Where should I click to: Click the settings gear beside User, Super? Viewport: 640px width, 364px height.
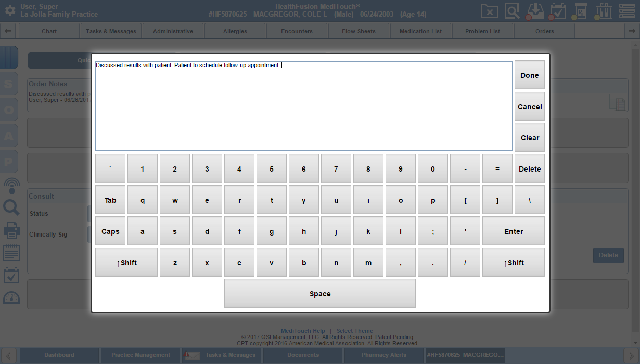(x=11, y=10)
